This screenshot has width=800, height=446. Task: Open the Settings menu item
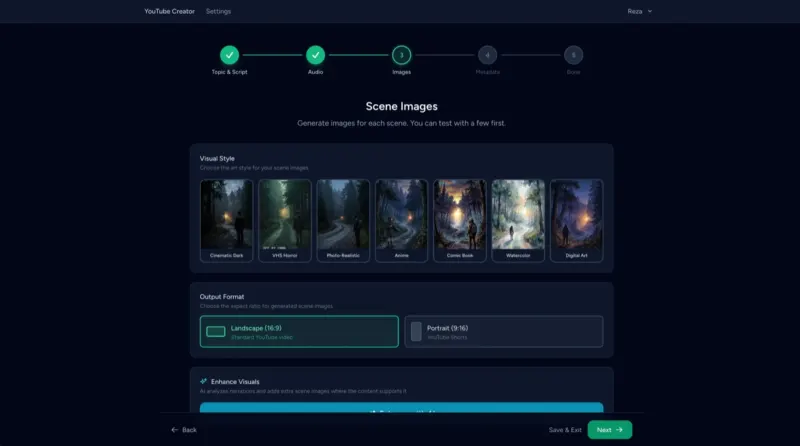coord(218,11)
